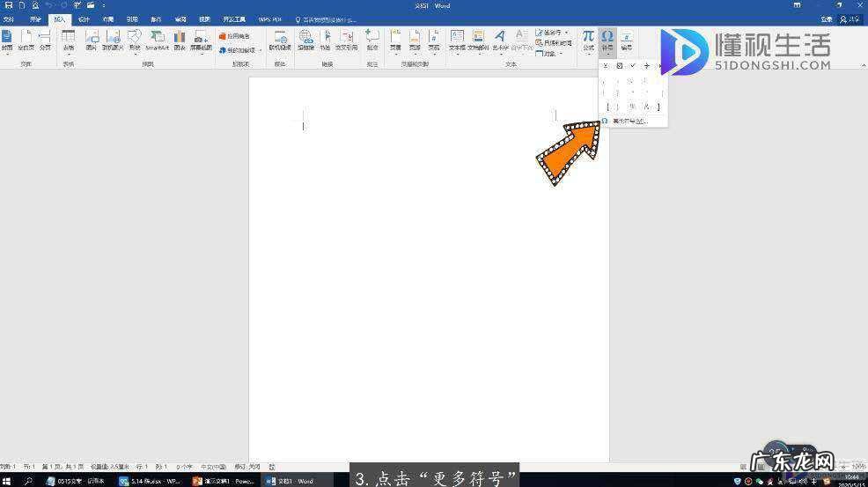Insert the checkmark symbol from symbol gallery
This screenshot has height=487, width=868.
[x=632, y=66]
